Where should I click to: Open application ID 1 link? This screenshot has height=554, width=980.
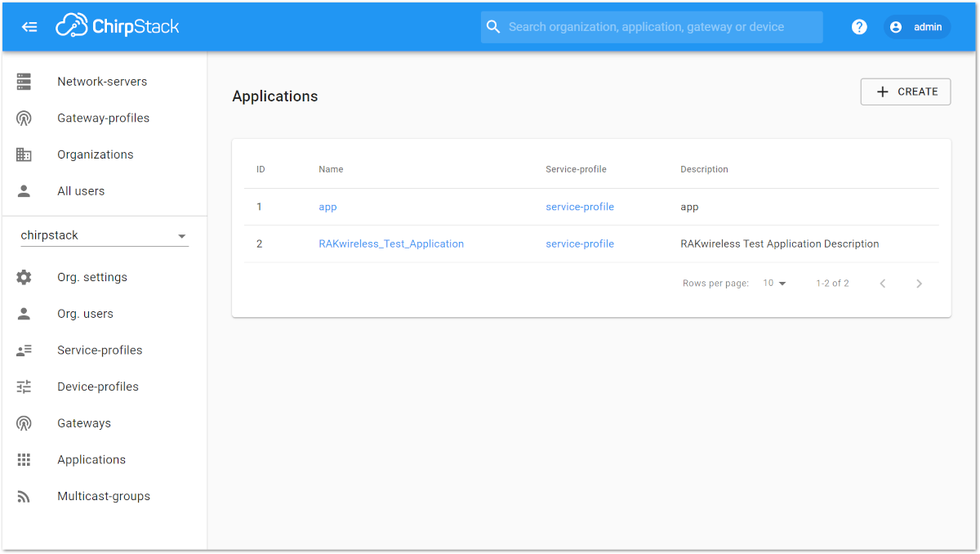260,207
